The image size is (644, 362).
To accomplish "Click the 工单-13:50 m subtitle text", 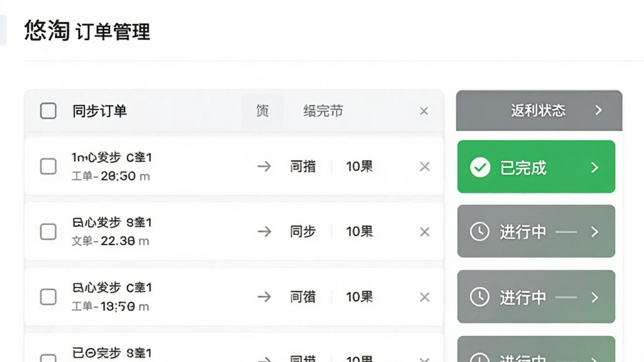I will (x=110, y=306).
